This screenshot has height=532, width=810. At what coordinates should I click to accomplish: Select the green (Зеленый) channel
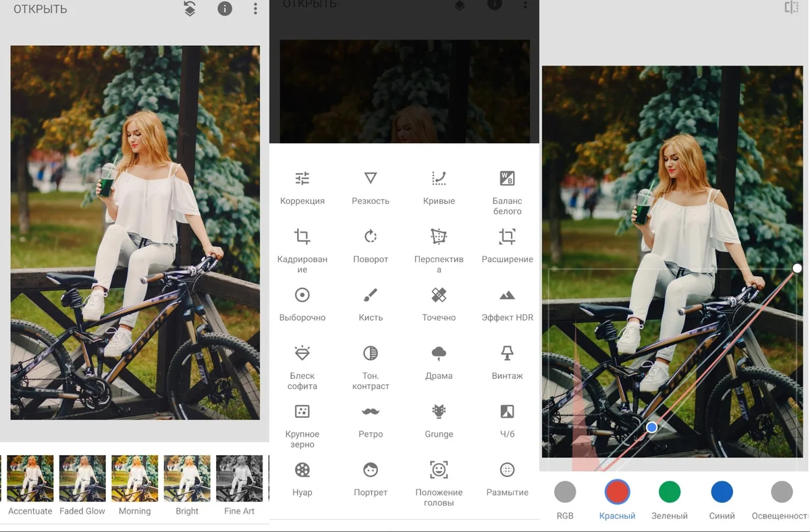[x=670, y=492]
